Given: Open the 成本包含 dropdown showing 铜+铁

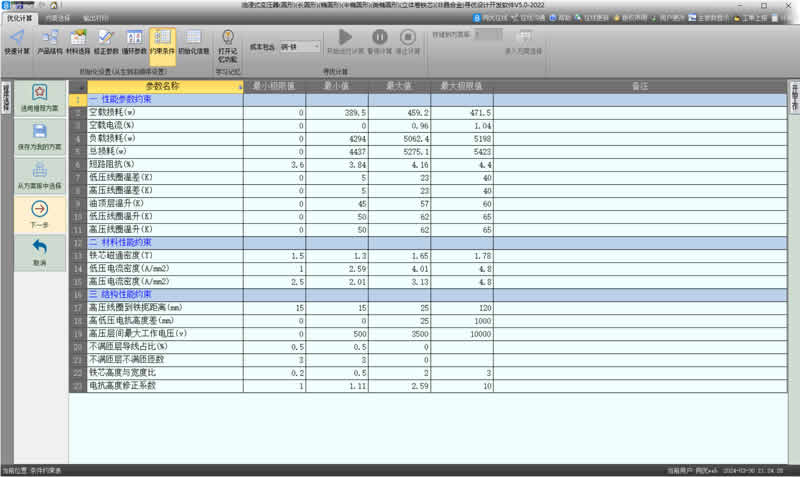Looking at the screenshot, I should pos(300,47).
